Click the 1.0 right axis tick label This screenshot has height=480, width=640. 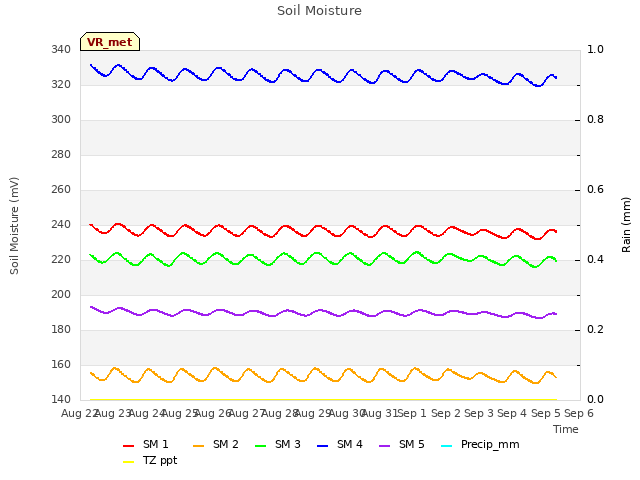point(595,50)
